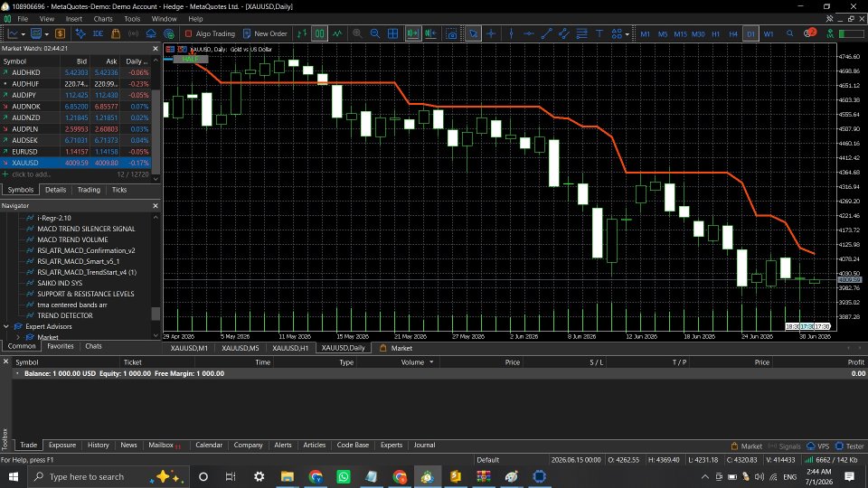Select MACD TREND VOLUME indicator
868x488 pixels.
pyautogui.click(x=72, y=239)
